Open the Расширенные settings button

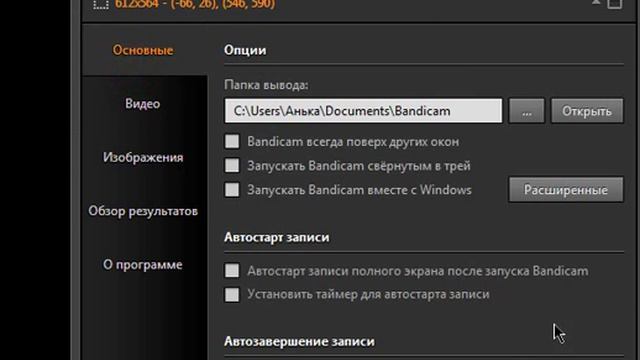pyautogui.click(x=566, y=189)
